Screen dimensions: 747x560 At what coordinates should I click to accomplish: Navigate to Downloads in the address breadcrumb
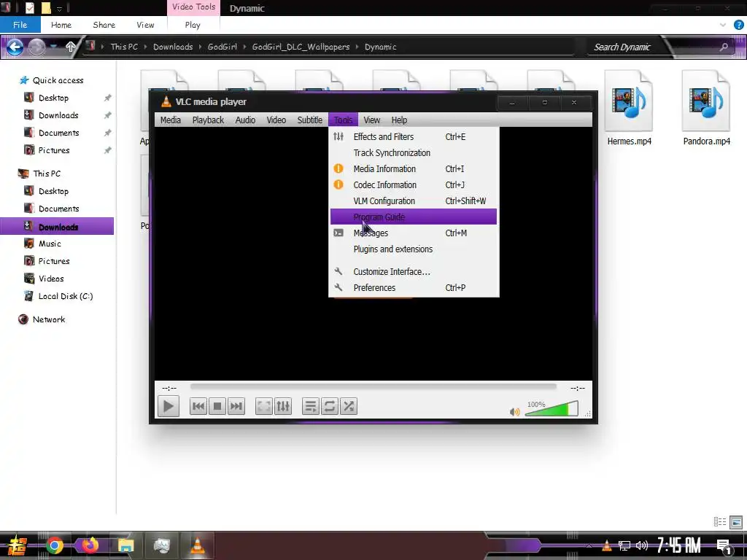[x=173, y=47]
